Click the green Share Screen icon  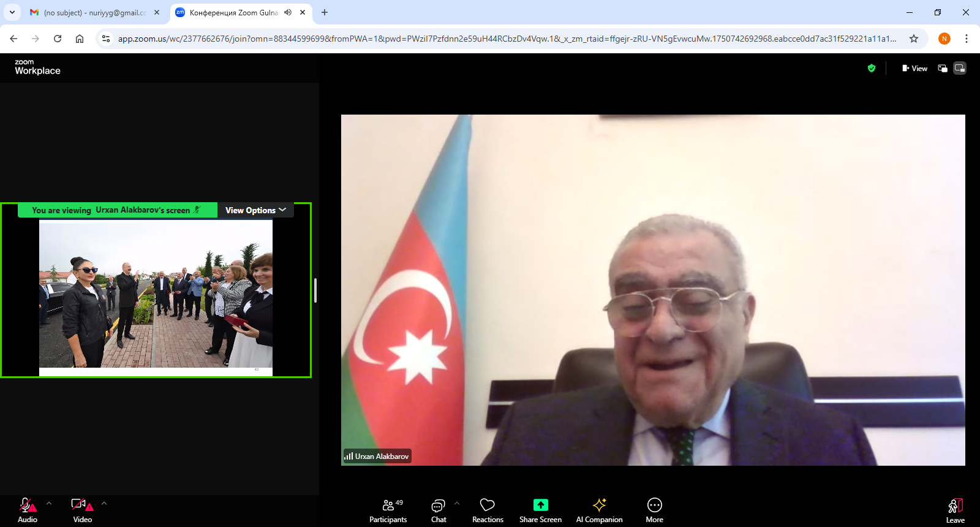(540, 505)
